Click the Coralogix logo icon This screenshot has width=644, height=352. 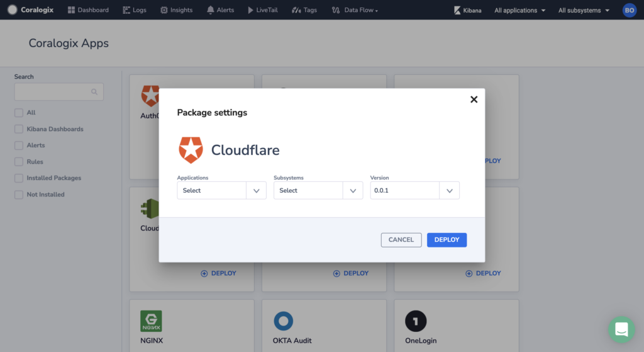pos(13,10)
